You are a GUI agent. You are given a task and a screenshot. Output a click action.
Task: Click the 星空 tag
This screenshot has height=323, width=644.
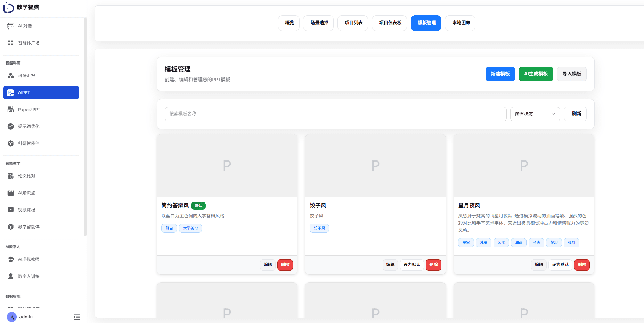[466, 243]
